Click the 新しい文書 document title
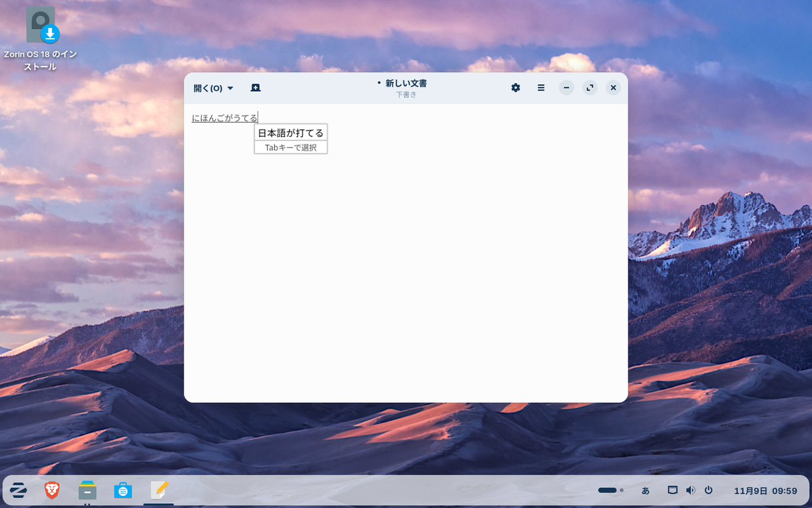 click(x=405, y=83)
